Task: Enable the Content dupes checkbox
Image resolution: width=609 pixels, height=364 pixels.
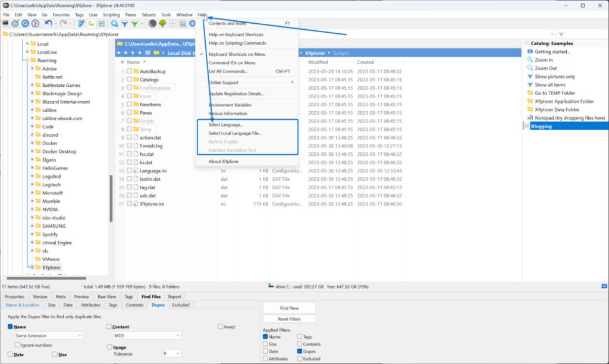Action: point(109,327)
